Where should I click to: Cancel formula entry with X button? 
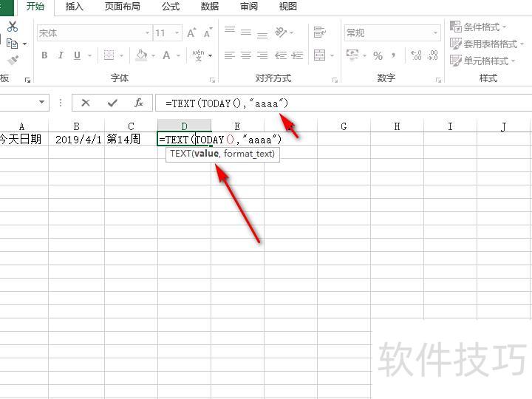[86, 103]
